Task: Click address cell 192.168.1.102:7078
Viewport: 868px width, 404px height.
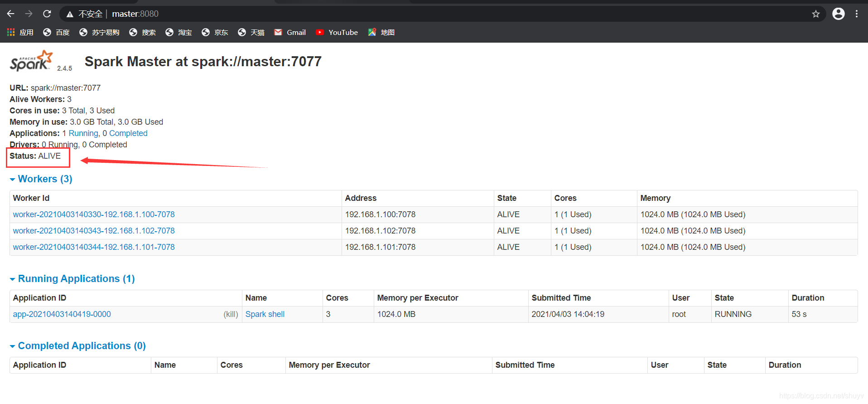Action: 381,231
